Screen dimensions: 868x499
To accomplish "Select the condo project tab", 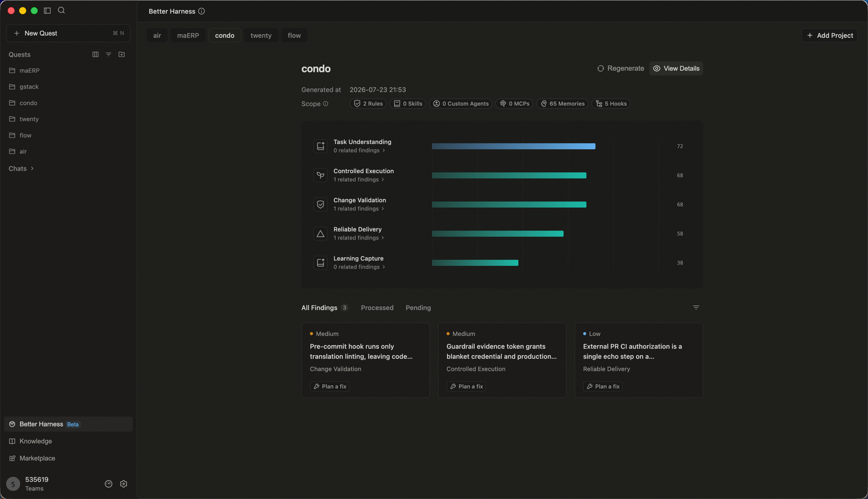I will tap(225, 36).
